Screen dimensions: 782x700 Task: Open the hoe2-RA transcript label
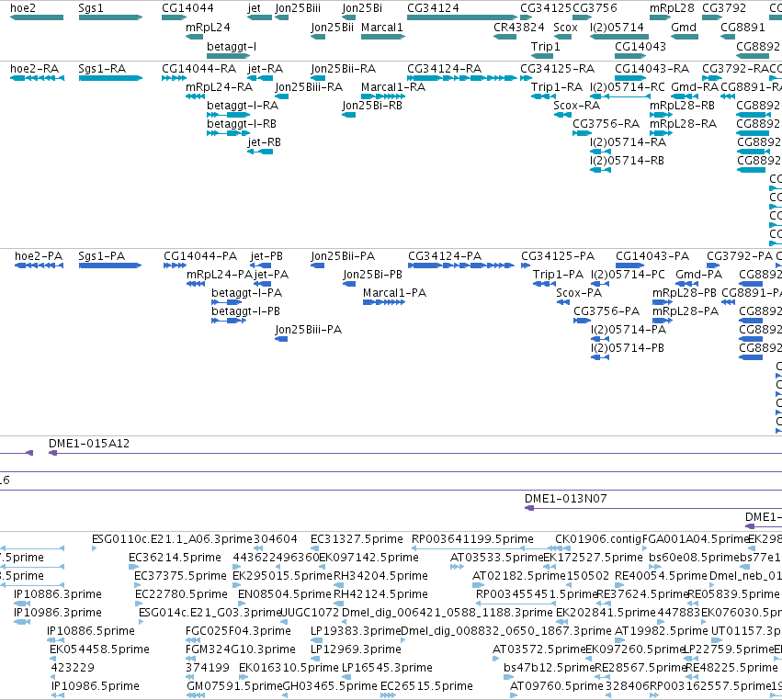coord(34,69)
